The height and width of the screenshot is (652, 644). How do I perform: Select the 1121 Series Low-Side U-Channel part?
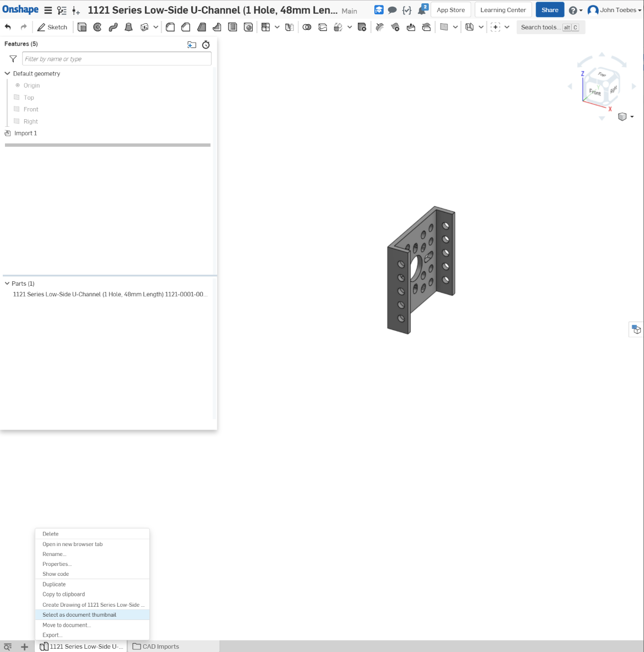click(x=110, y=294)
